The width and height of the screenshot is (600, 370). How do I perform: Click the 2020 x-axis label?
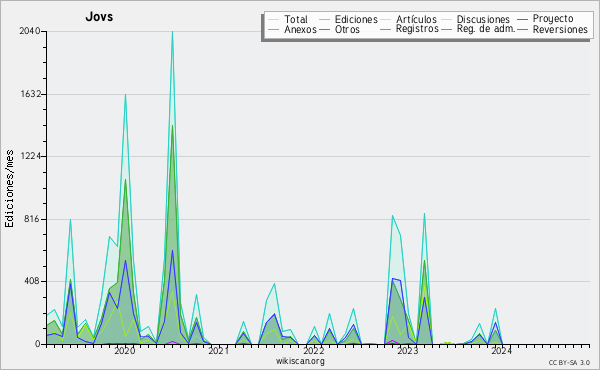point(125,351)
